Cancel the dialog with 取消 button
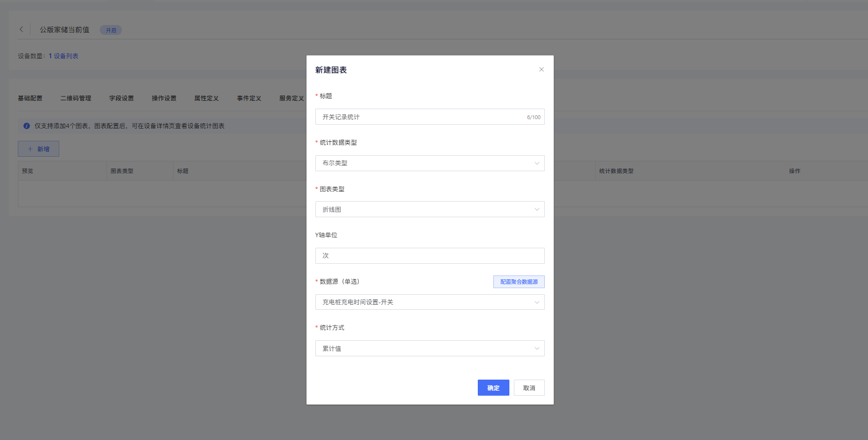The image size is (868, 440). click(x=529, y=388)
